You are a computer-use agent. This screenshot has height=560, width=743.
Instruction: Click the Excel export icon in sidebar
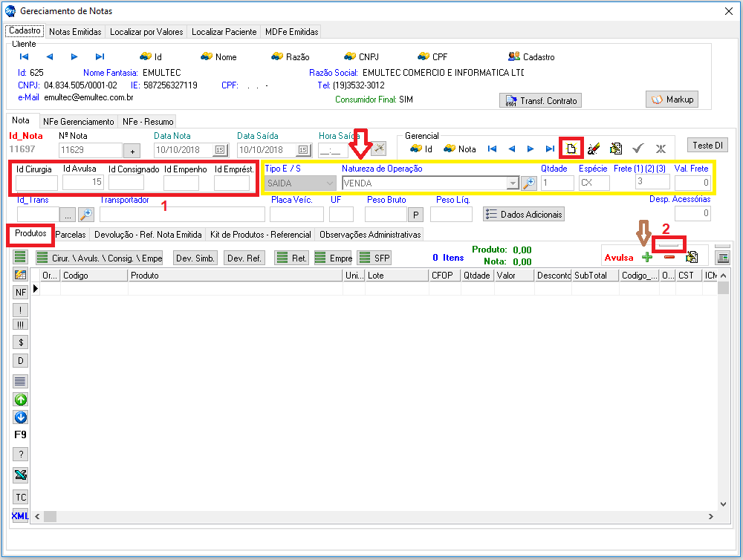pos(21,475)
